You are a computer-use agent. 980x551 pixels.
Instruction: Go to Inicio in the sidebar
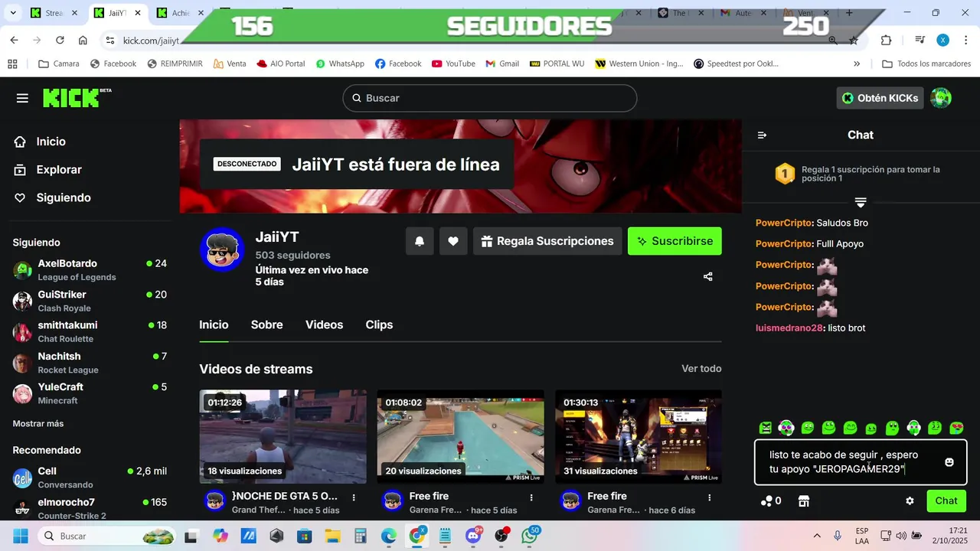pos(41,142)
